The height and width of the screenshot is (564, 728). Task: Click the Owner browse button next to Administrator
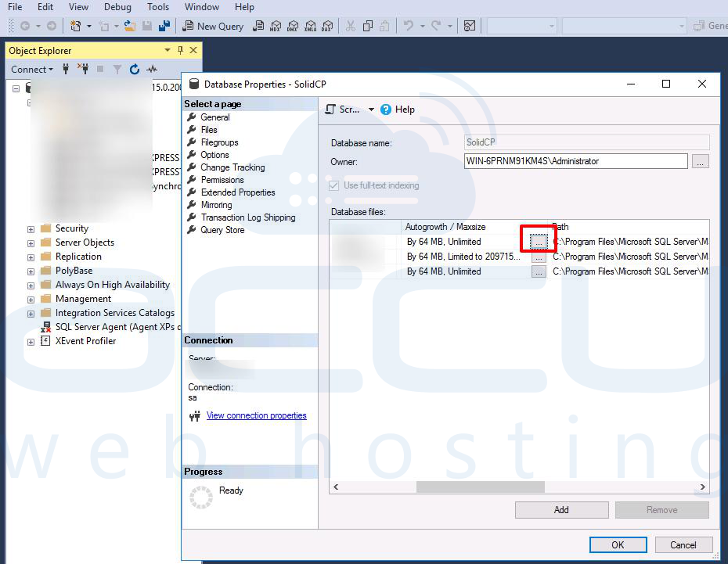(x=701, y=161)
